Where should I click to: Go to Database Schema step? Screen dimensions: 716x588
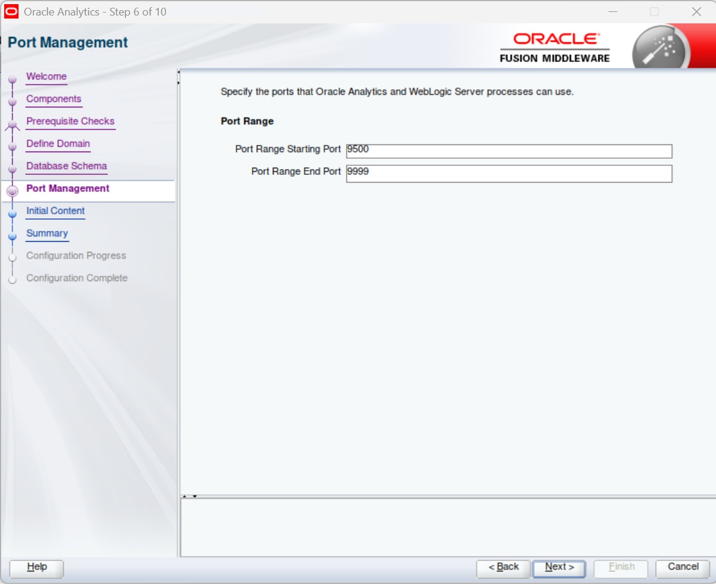click(x=66, y=166)
